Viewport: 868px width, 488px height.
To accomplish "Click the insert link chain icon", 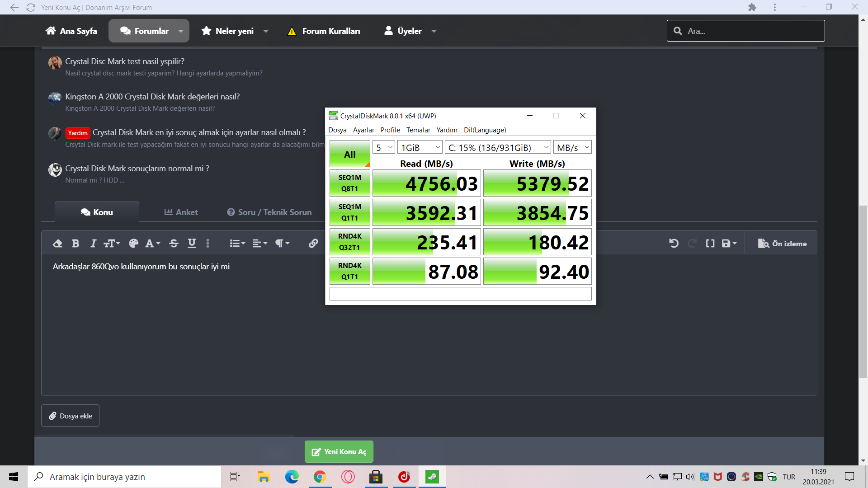I will 313,244.
